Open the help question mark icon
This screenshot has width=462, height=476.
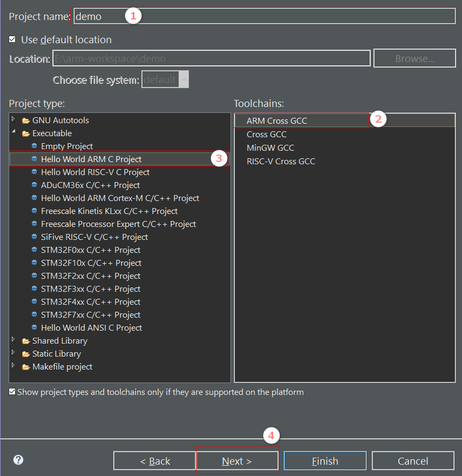click(x=18, y=460)
